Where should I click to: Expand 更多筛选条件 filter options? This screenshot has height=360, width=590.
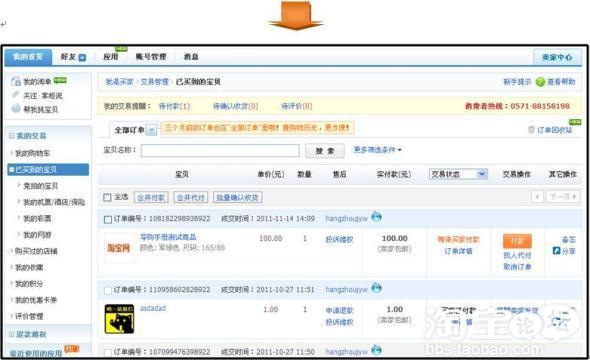(x=377, y=150)
